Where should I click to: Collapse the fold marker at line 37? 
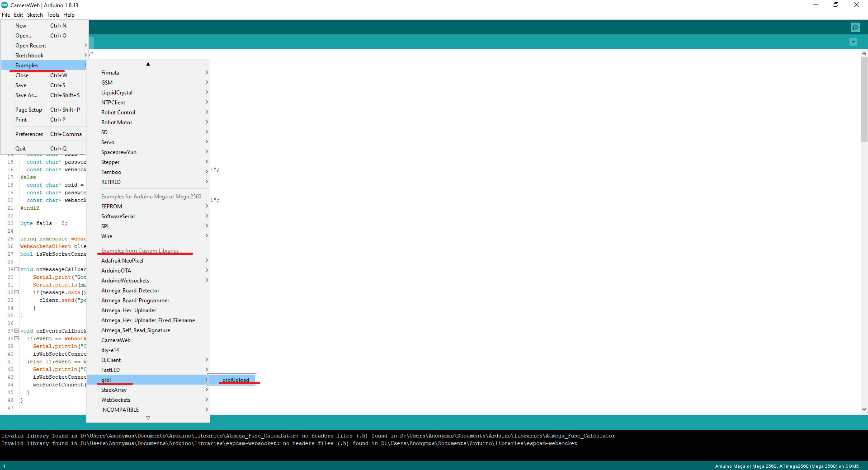click(x=17, y=331)
